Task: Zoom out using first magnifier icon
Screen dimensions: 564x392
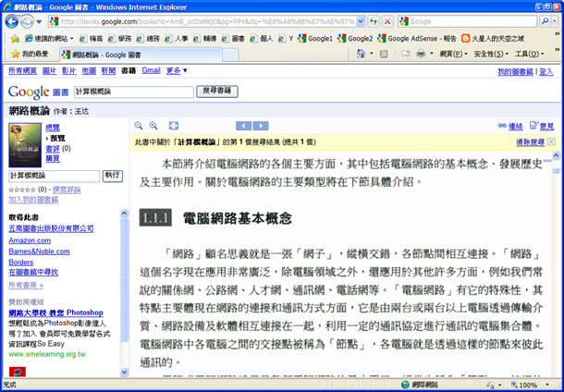Action: pos(139,126)
